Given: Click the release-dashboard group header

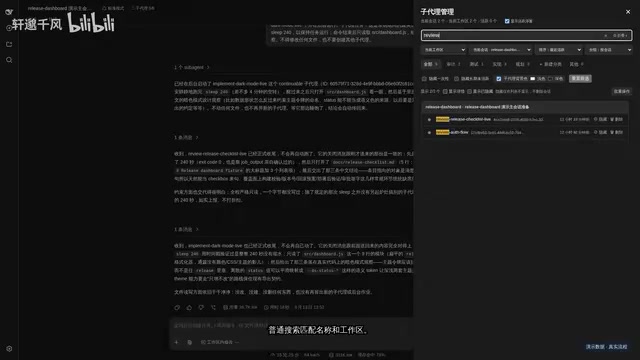Looking at the screenshot, I should click(x=524, y=107).
